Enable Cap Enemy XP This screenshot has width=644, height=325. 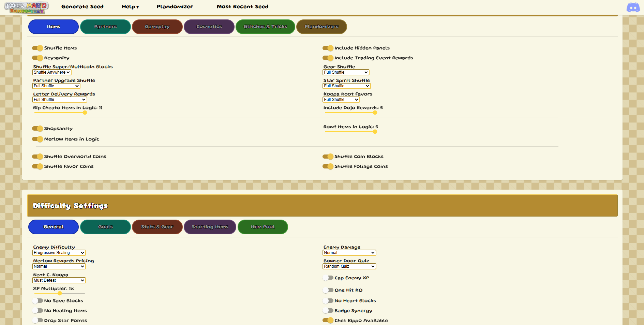328,278
